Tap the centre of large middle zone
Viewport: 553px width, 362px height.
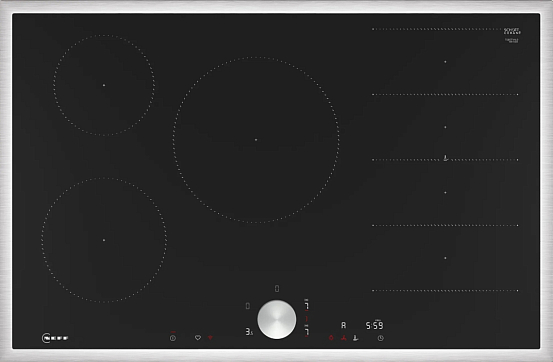tap(256, 140)
